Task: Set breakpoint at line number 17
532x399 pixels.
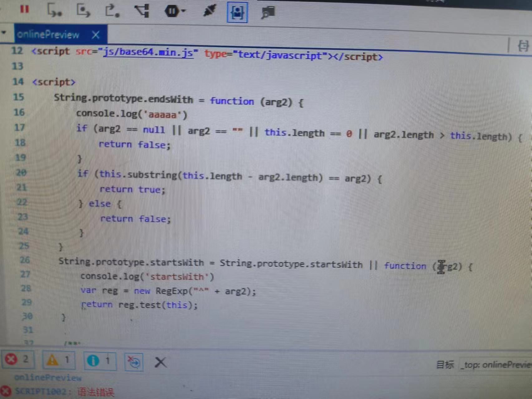Action: click(x=19, y=127)
